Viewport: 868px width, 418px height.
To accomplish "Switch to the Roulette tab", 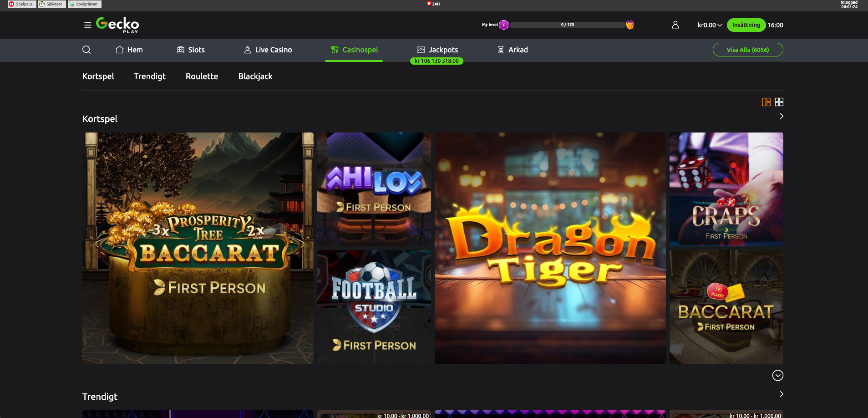I will pyautogui.click(x=202, y=76).
